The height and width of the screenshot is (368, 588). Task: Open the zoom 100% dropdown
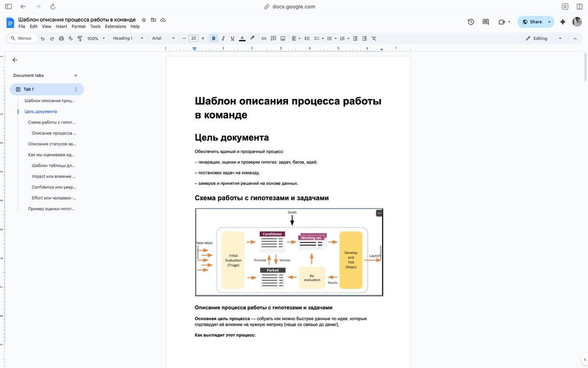tap(96, 38)
